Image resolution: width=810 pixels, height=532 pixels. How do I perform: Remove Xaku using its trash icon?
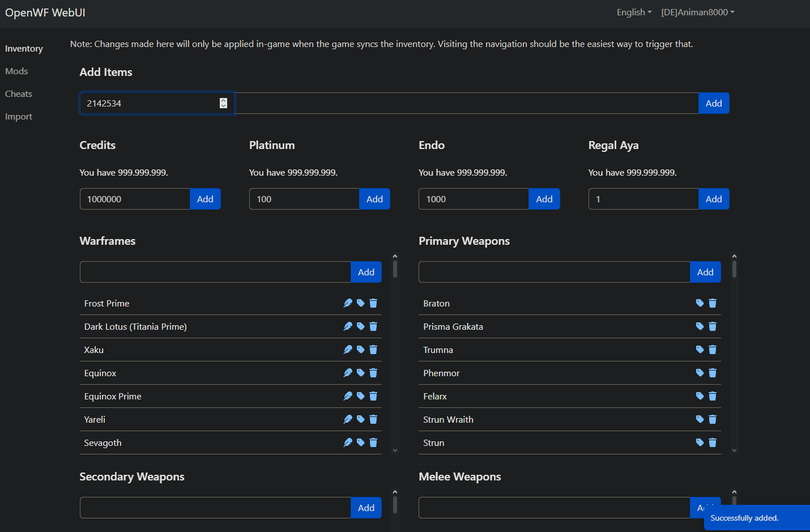(373, 350)
